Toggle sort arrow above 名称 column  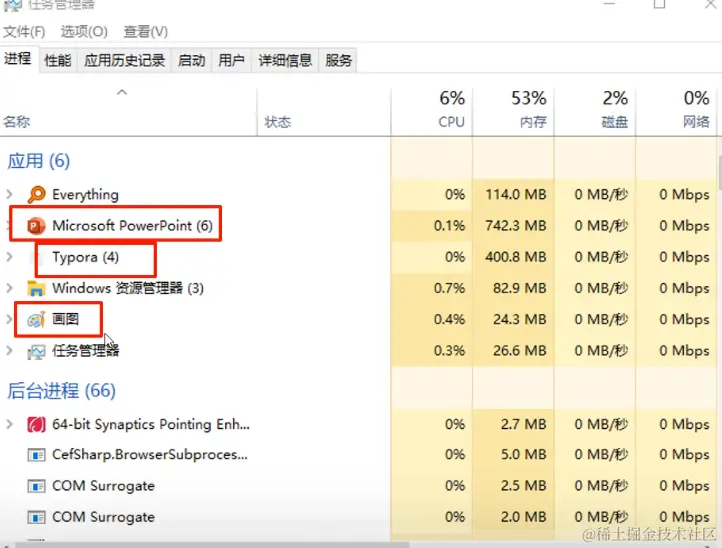[x=122, y=92]
